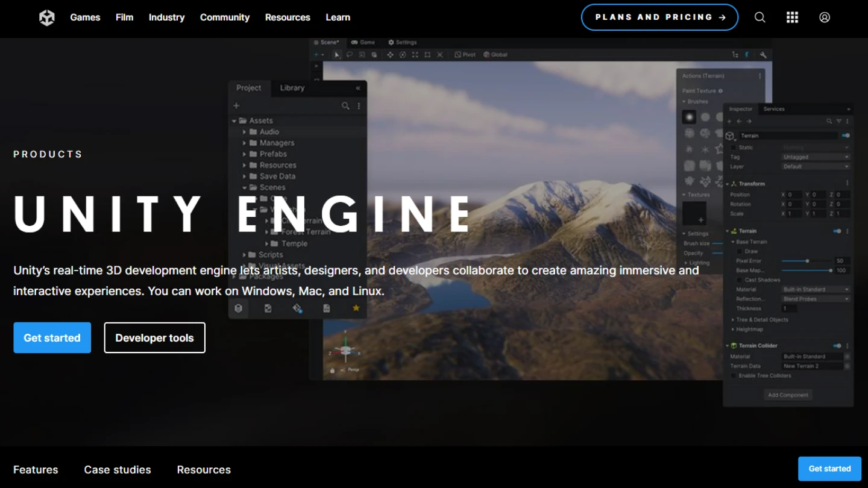Click the star favorites icon in the Project panel
This screenshot has width=868, height=488.
click(x=356, y=308)
